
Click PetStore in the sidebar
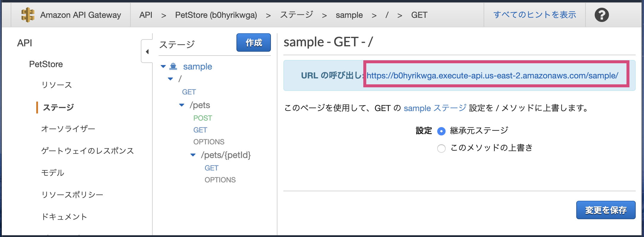(46, 64)
